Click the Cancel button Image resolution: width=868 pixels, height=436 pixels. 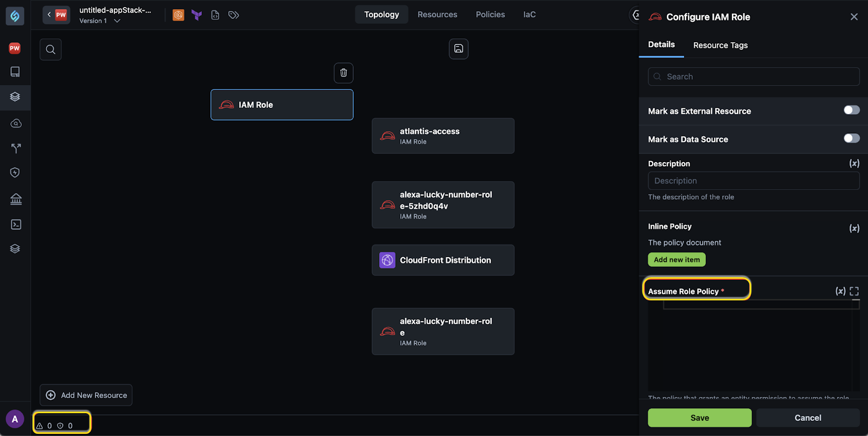[x=808, y=418]
